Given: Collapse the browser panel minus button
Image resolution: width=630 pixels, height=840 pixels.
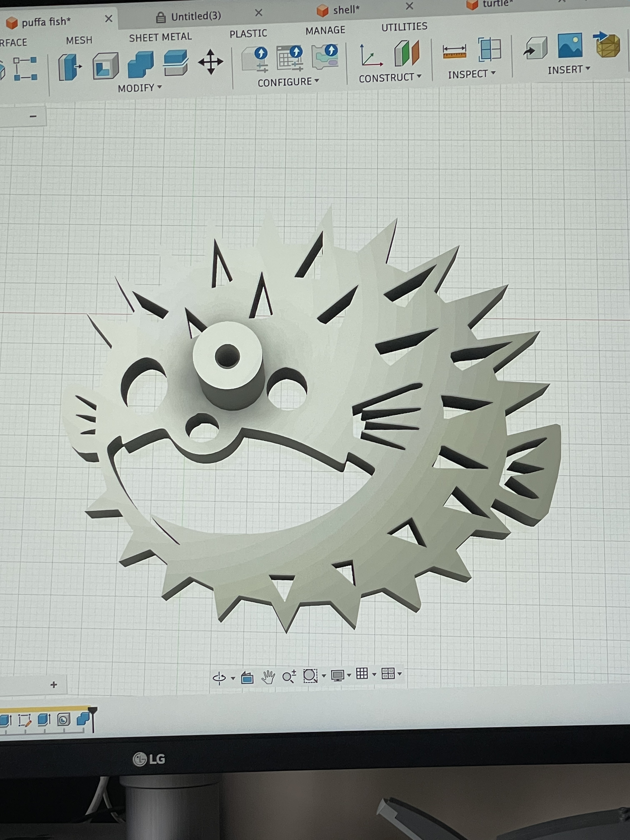Looking at the screenshot, I should point(33,116).
